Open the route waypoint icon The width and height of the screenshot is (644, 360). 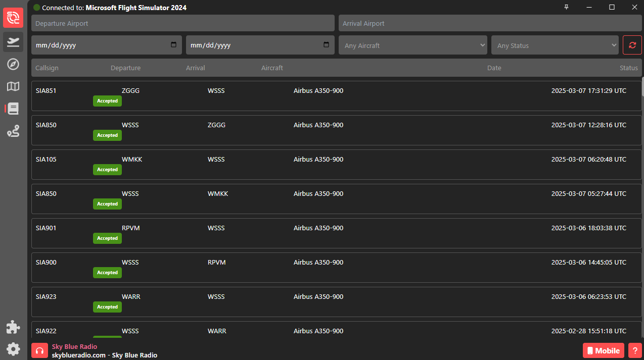[x=13, y=131]
